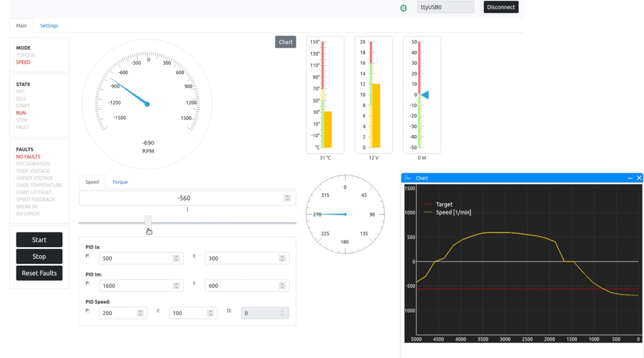Viewport: 644px width, 358px height.
Task: Click the Chart window waveform icon
Action: [408, 178]
